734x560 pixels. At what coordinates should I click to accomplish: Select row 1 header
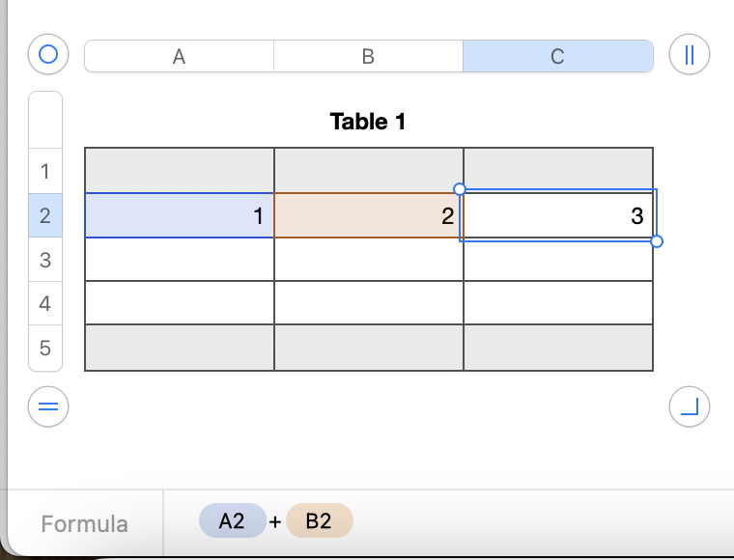tap(45, 172)
